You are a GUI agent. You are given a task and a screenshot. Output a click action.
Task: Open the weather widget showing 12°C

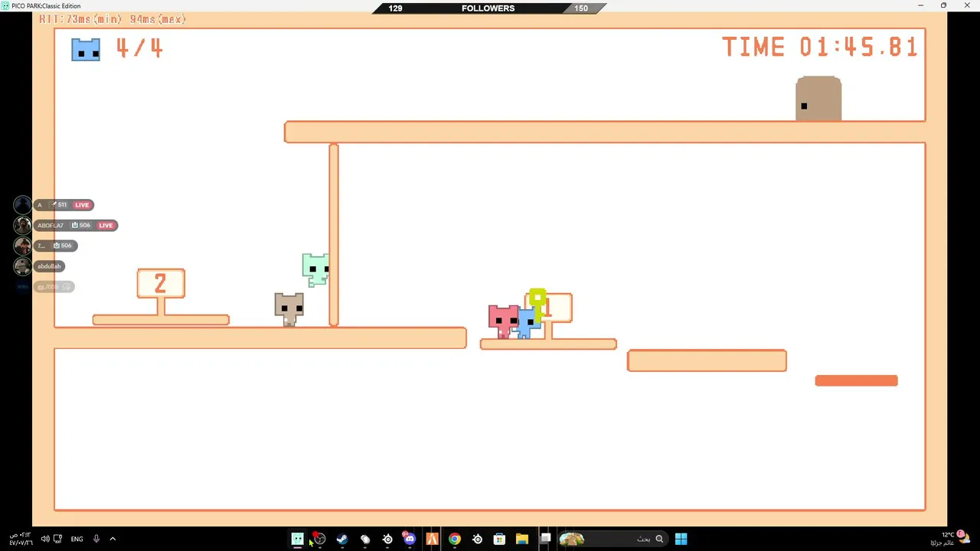pyautogui.click(x=952, y=538)
